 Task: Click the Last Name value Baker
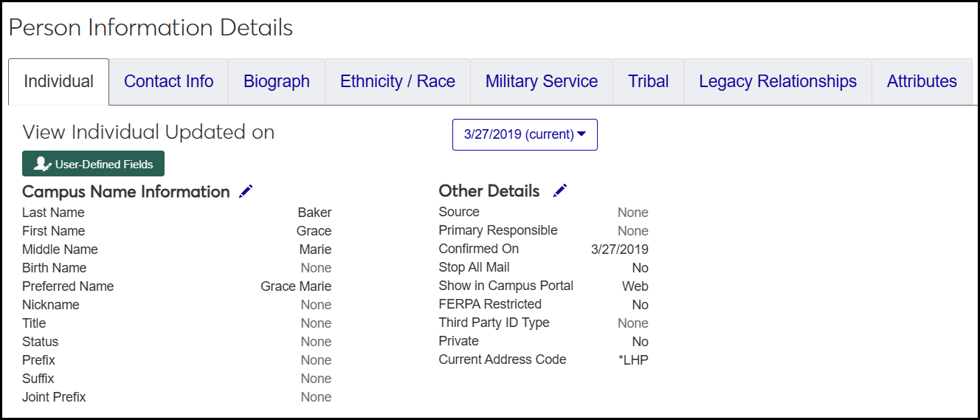314,213
